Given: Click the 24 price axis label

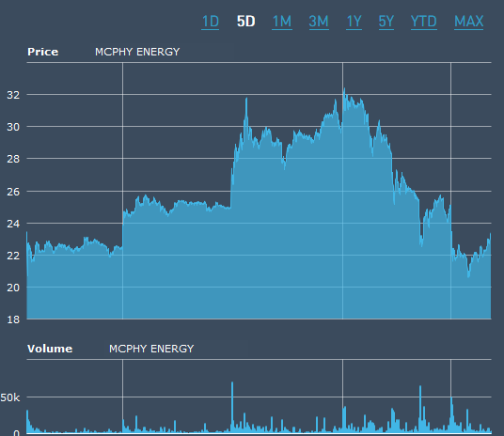Looking at the screenshot, I should 13,224.
